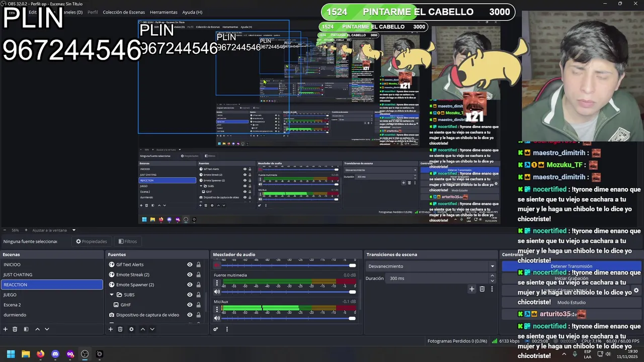Adjust Fuente multimedia volume slider
Viewport: 644px width, 362px height.
pyautogui.click(x=288, y=292)
